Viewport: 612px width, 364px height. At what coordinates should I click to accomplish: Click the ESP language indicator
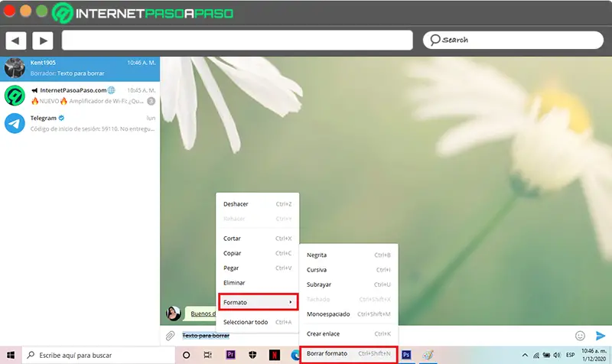570,355
